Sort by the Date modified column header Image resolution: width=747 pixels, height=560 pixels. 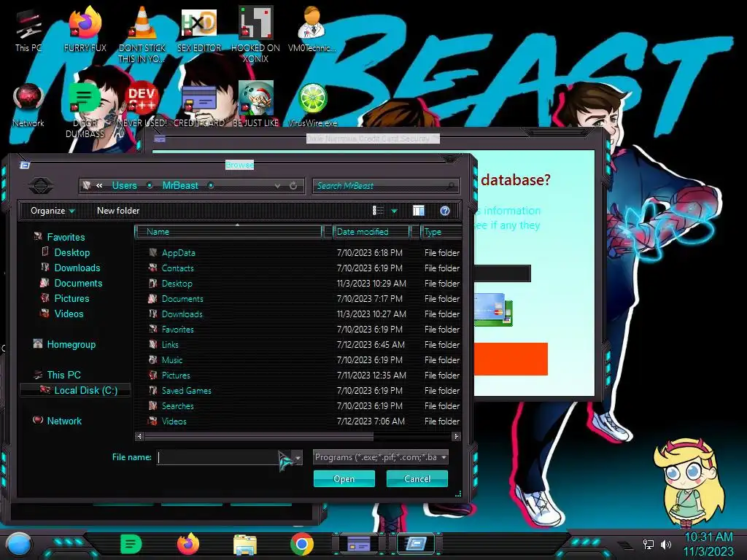(x=371, y=232)
